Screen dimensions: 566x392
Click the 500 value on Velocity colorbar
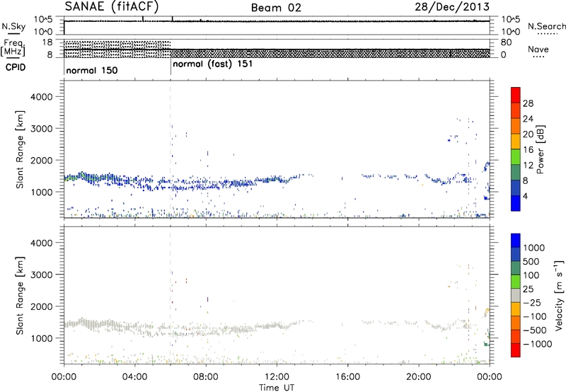(x=531, y=261)
